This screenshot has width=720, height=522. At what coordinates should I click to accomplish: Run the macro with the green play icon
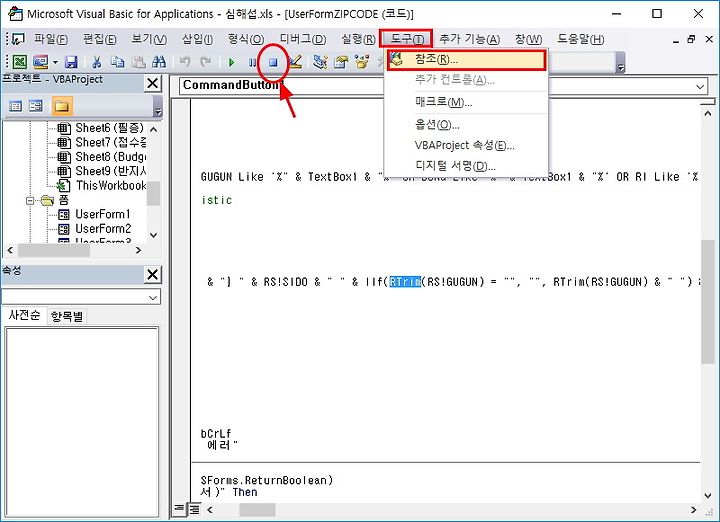click(231, 62)
